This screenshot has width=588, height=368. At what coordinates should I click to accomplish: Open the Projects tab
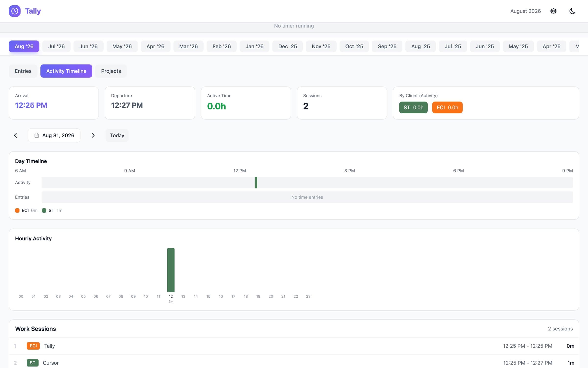111,71
